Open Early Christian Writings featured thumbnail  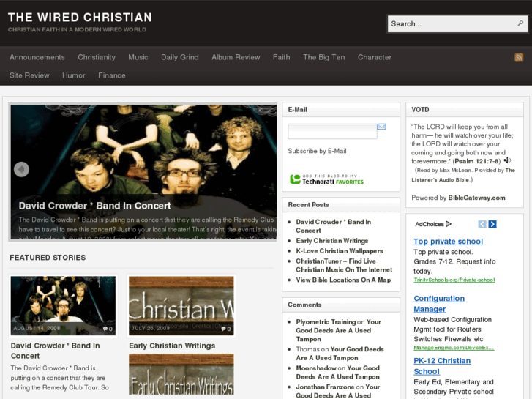[181, 305]
